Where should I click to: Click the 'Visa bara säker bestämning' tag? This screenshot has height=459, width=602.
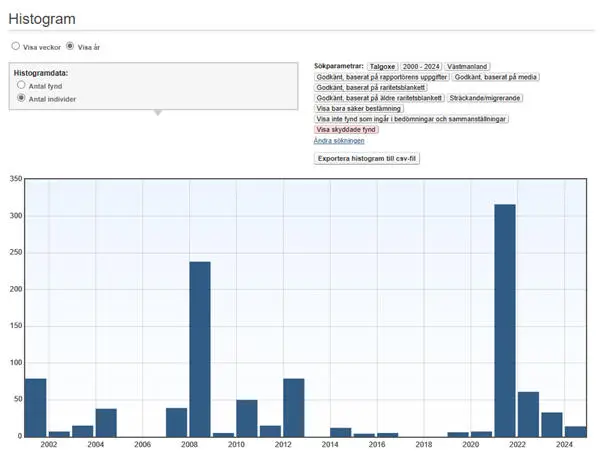point(359,109)
